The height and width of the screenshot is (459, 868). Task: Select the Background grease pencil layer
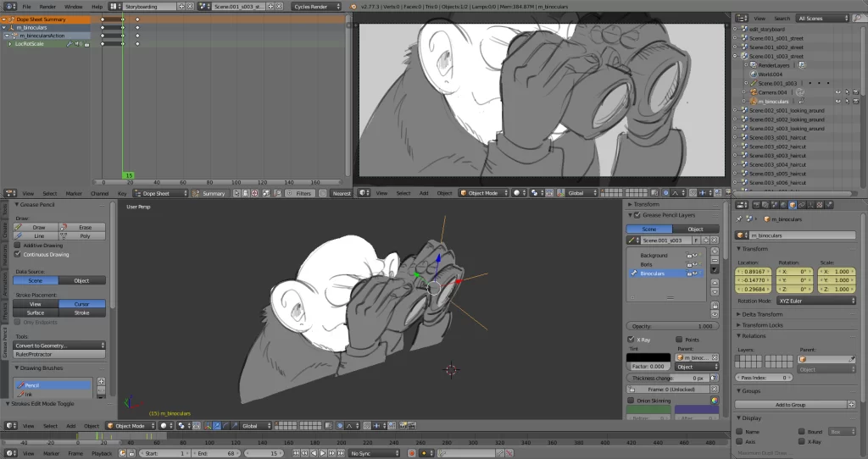(x=654, y=255)
